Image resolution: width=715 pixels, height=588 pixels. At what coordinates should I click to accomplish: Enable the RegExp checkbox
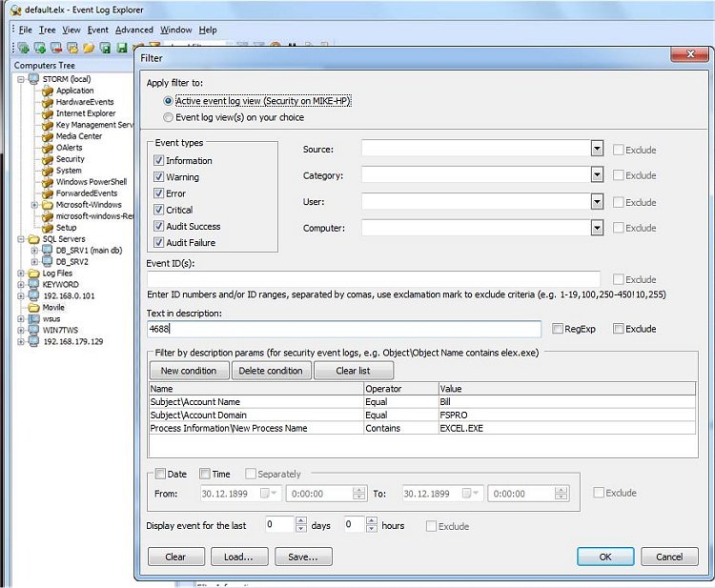(x=558, y=329)
